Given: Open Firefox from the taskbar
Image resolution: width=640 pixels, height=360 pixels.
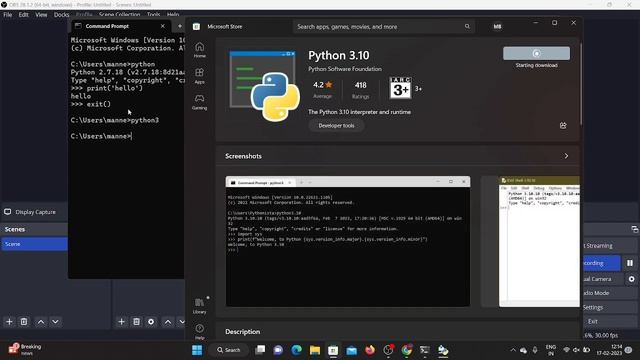Looking at the screenshot, I should point(370,350).
